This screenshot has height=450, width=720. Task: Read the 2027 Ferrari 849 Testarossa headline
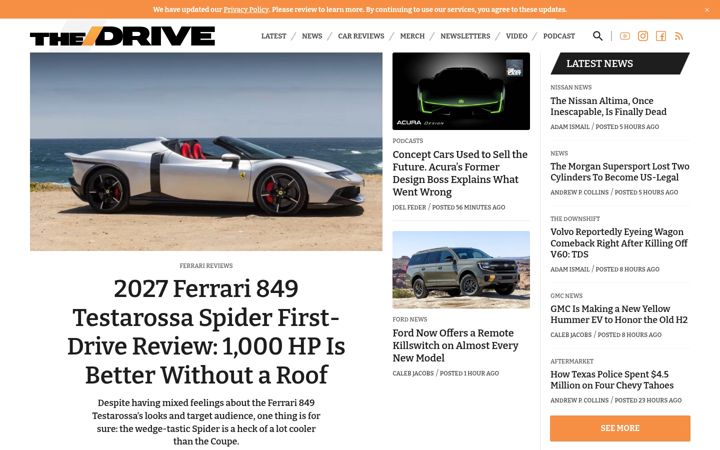(206, 332)
